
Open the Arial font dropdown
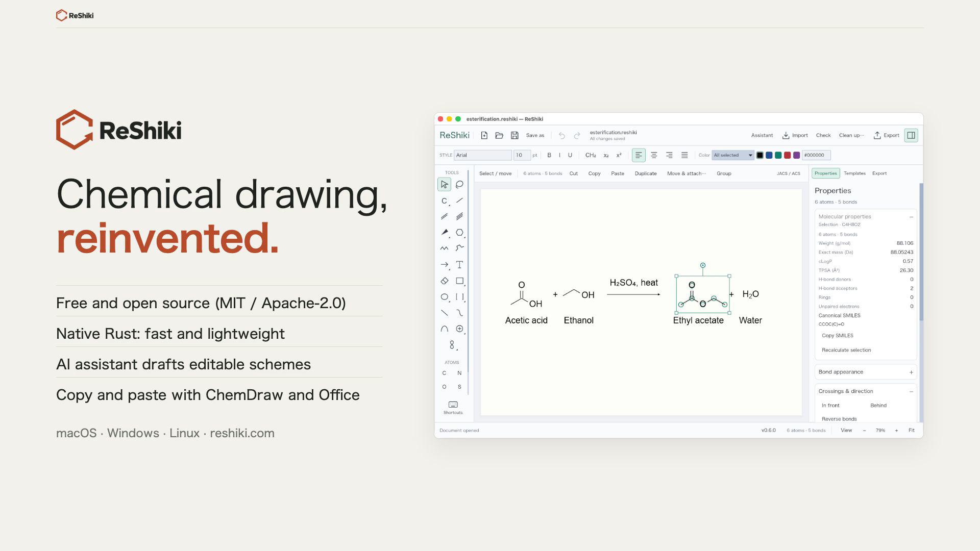click(x=482, y=155)
